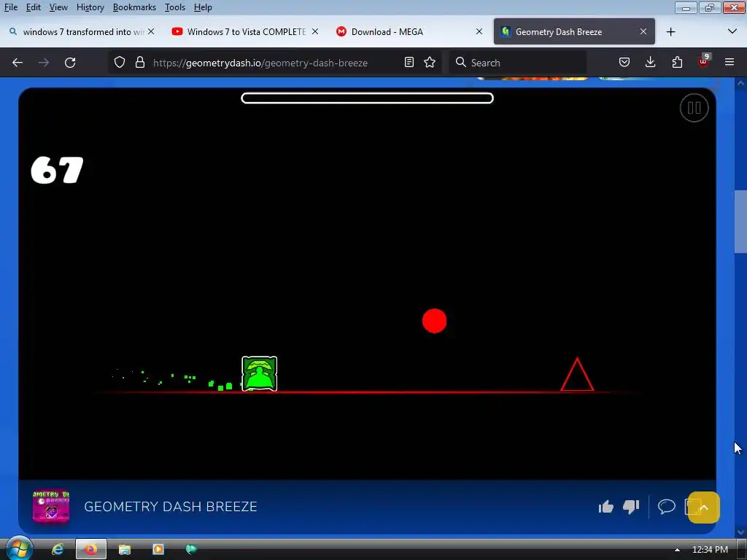Screen dimensions: 747x560
Task: Click the attempt counter 67
Action: point(57,170)
